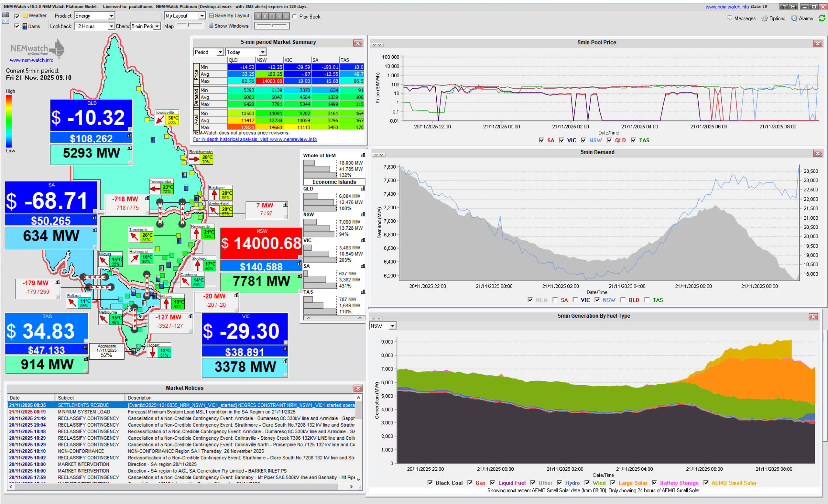The width and height of the screenshot is (828, 504).
Task: Click the Map zoom slider
Action: pyautogui.click(x=189, y=25)
